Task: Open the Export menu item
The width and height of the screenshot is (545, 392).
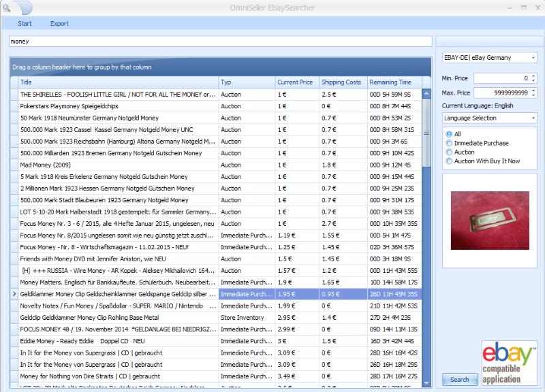Action: pos(59,24)
